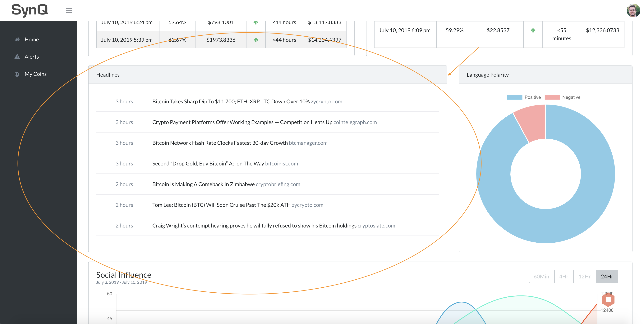Click the 62.67% cell
644x324 pixels.
[x=177, y=40]
